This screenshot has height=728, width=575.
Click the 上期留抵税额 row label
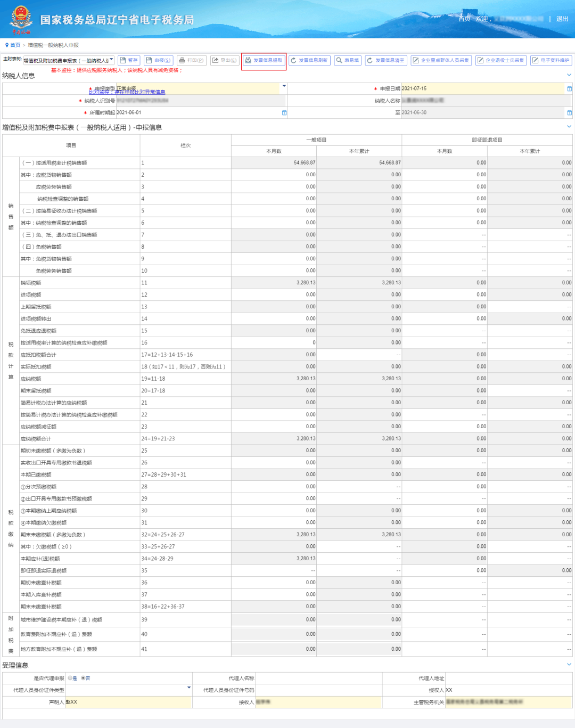36,307
